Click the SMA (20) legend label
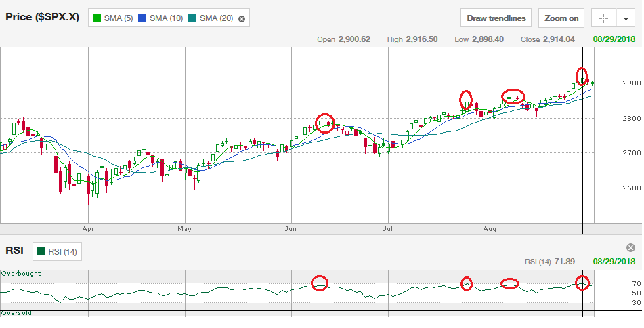Screen dimensions: 644x328 tap(217, 18)
